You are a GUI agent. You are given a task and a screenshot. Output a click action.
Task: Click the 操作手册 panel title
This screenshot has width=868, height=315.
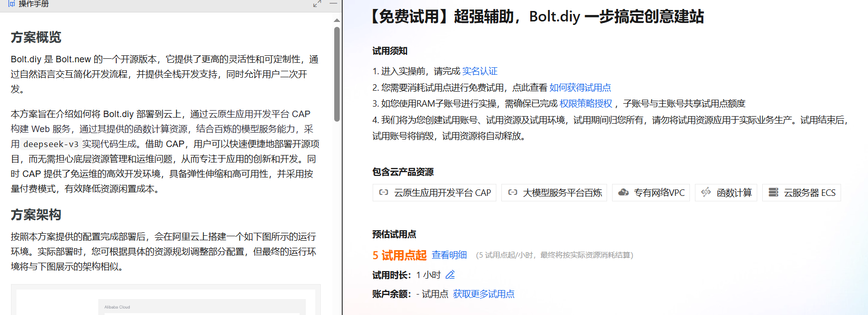point(34,3)
